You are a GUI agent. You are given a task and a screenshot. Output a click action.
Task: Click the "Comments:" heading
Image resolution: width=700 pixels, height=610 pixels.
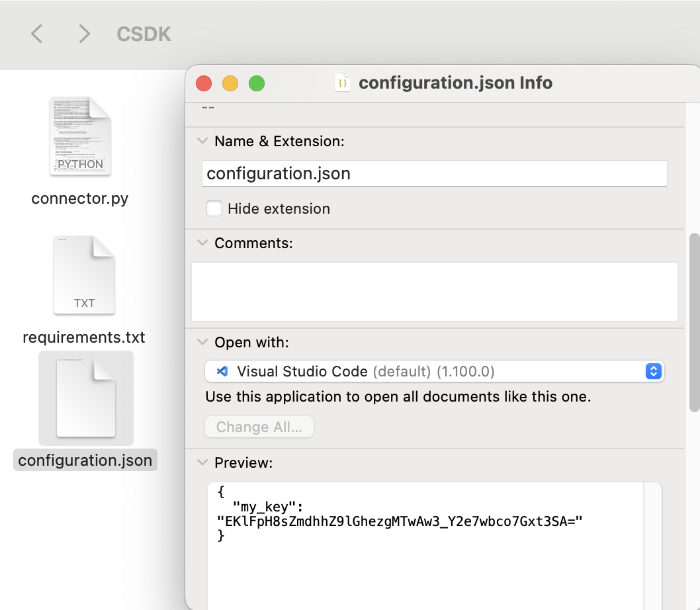click(x=253, y=243)
